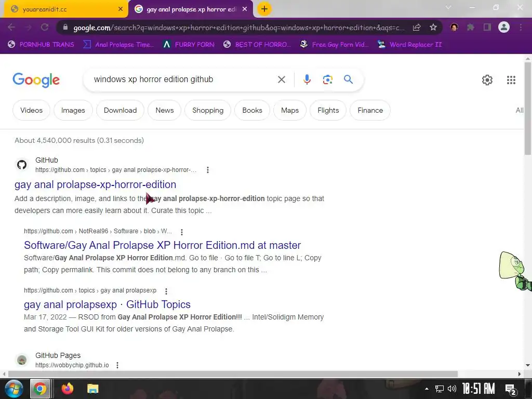
Task: Switch to Books results
Action: (x=252, y=110)
